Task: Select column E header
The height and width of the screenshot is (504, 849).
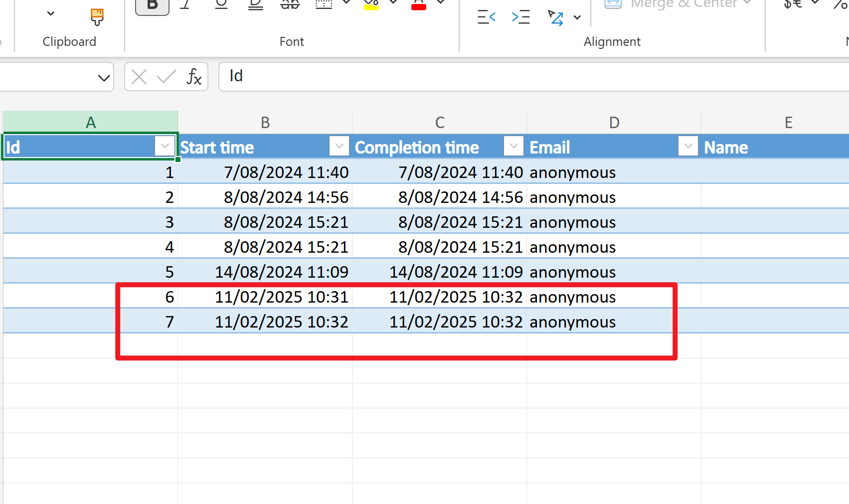Action: click(x=775, y=122)
